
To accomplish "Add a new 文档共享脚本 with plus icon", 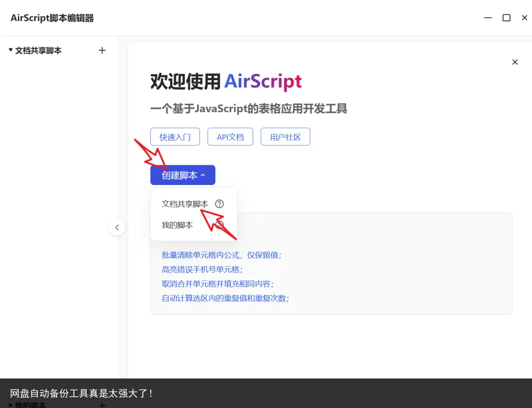I will [102, 51].
